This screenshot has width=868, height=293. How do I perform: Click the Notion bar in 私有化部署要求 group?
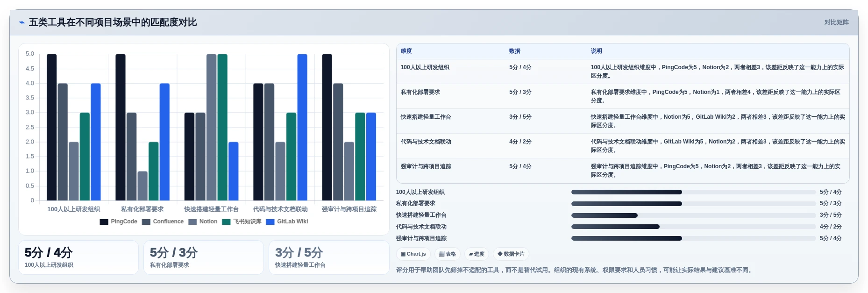click(x=142, y=186)
